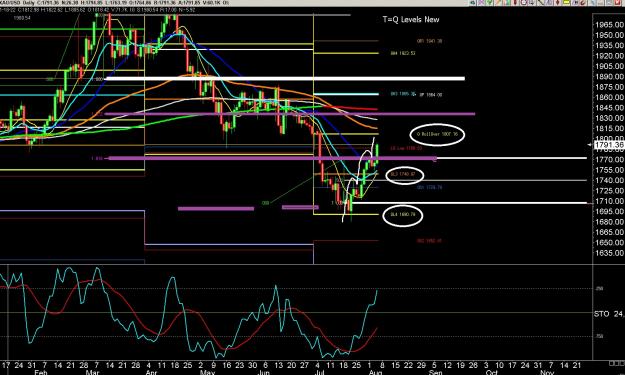Click the latest green candle near 1791
The width and height of the screenshot is (625, 375).
[377, 153]
